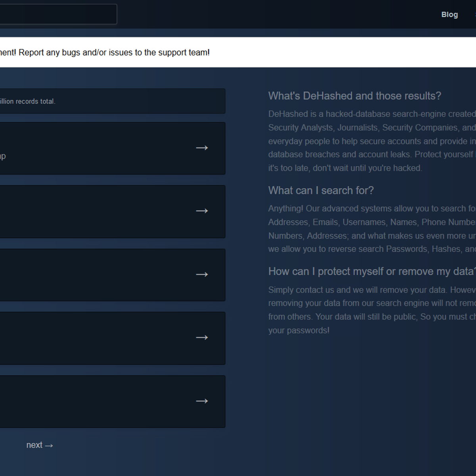Viewport: 476px width, 476px height.
Task: Click the 'Anything! Our advanced systems' text line
Action: coord(371,209)
